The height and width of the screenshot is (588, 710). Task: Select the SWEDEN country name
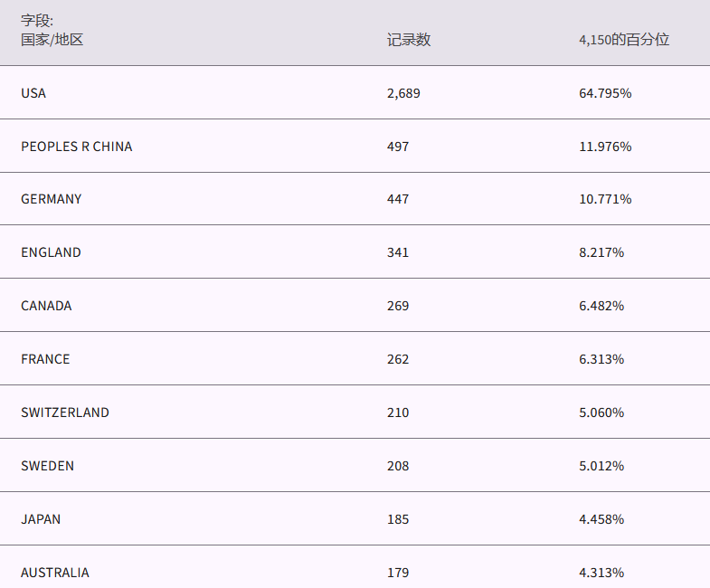tap(48, 466)
